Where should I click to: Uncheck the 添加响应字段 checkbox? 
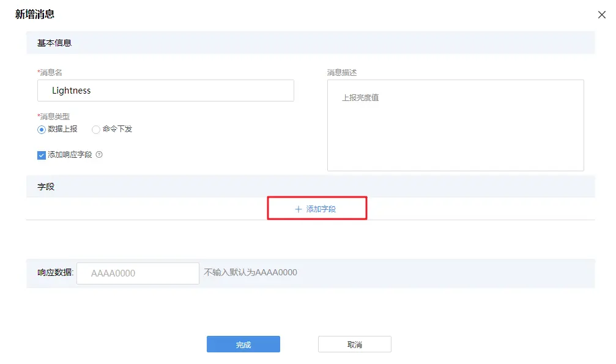(42, 155)
